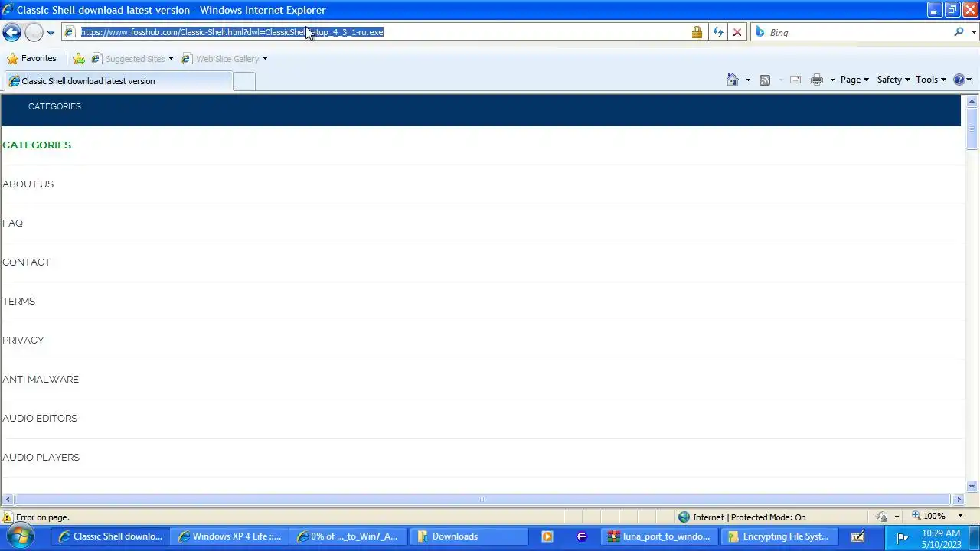Click the pen tablet input taskbar icon
The height and width of the screenshot is (551, 980).
[857, 536]
